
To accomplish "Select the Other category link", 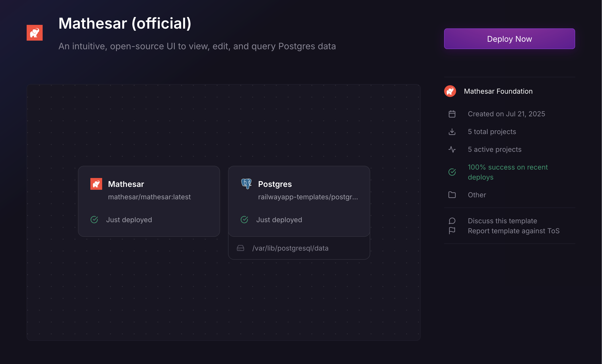I will pos(477,195).
